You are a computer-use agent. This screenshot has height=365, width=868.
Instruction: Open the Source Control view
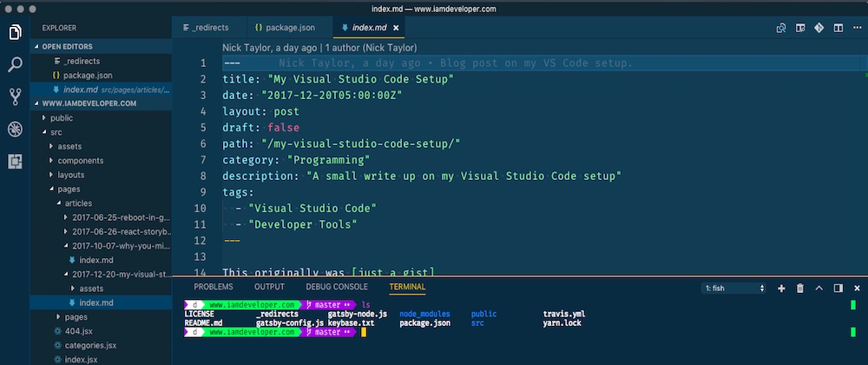click(15, 96)
